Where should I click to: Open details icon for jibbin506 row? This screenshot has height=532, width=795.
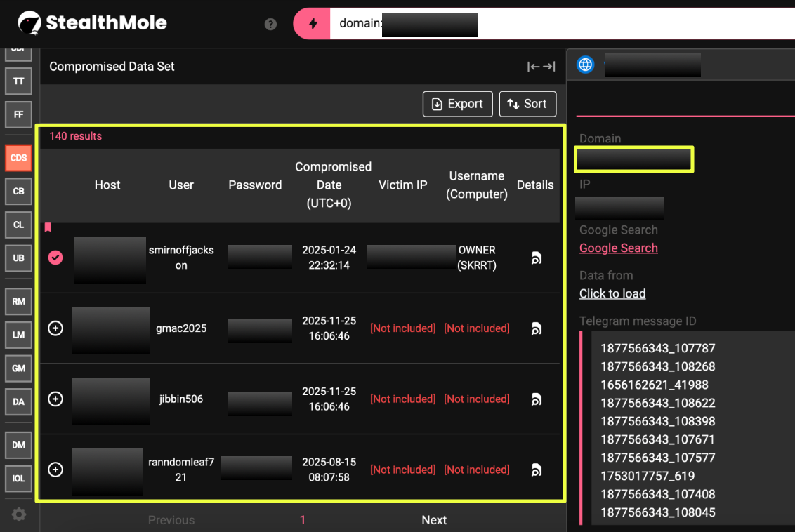click(536, 399)
